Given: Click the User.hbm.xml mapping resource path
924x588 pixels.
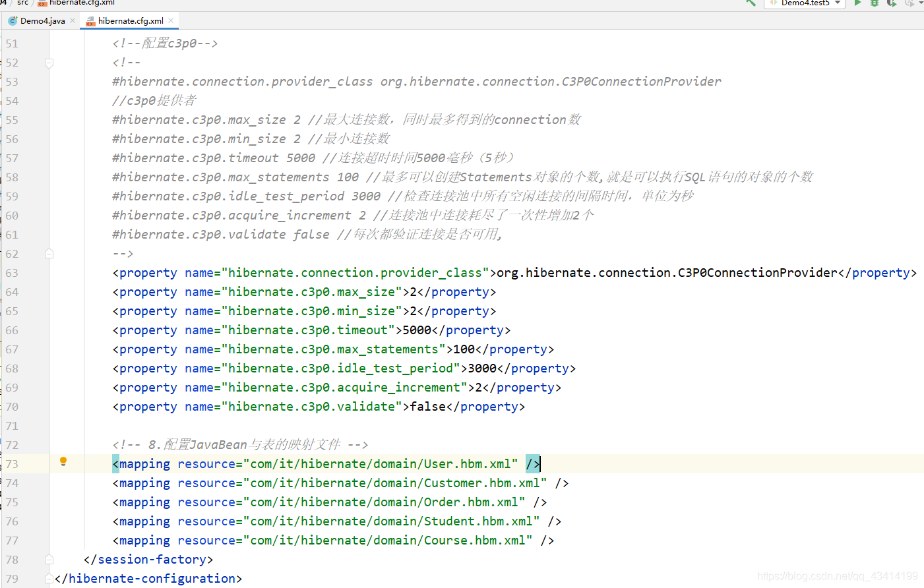Looking at the screenshot, I should pyautogui.click(x=381, y=464).
